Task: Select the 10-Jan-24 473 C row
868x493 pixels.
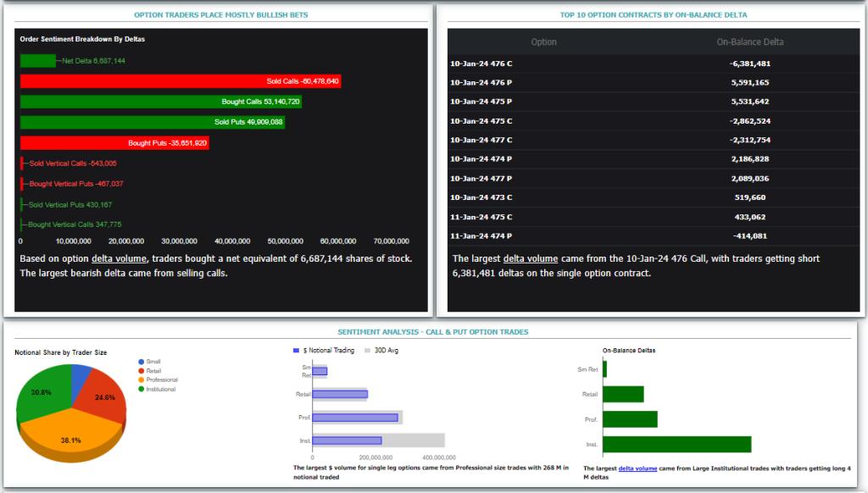Action: [654, 197]
